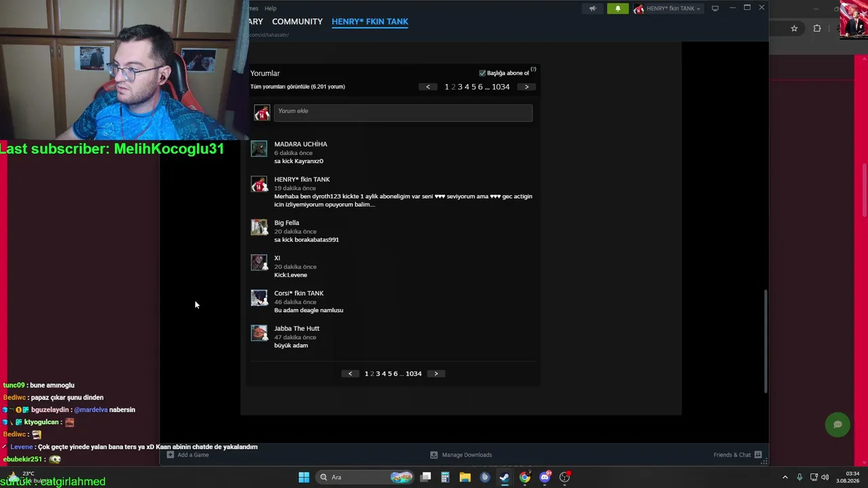Open the HENRY* FKIN TANK profile tab
The width and height of the screenshot is (868, 488).
pyautogui.click(x=370, y=22)
